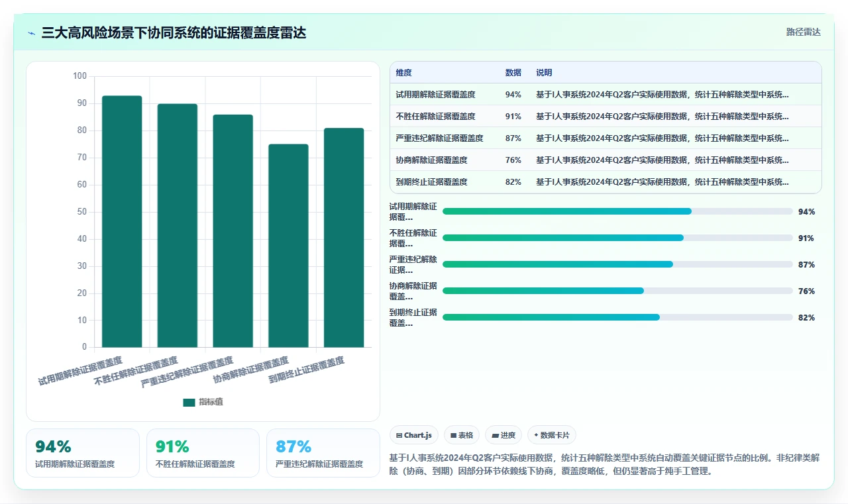Click the 协商解除证据覆盖... label beside its progress bar
Viewport: 848px width, 504px height.
413,291
